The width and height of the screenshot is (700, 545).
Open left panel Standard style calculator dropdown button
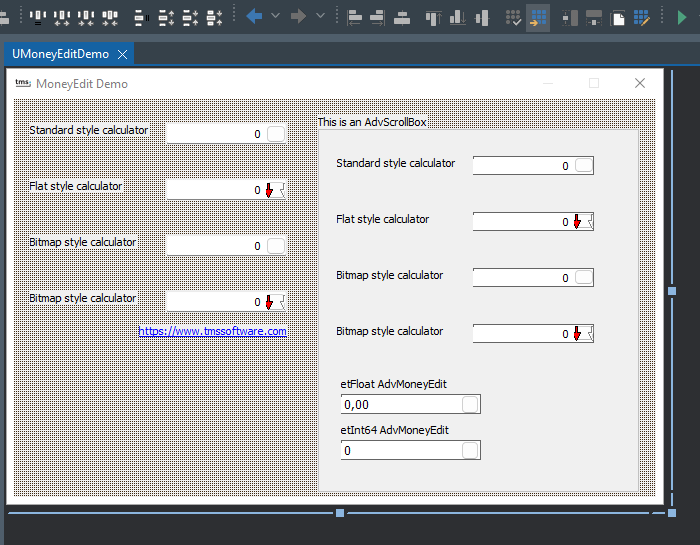tap(276, 134)
